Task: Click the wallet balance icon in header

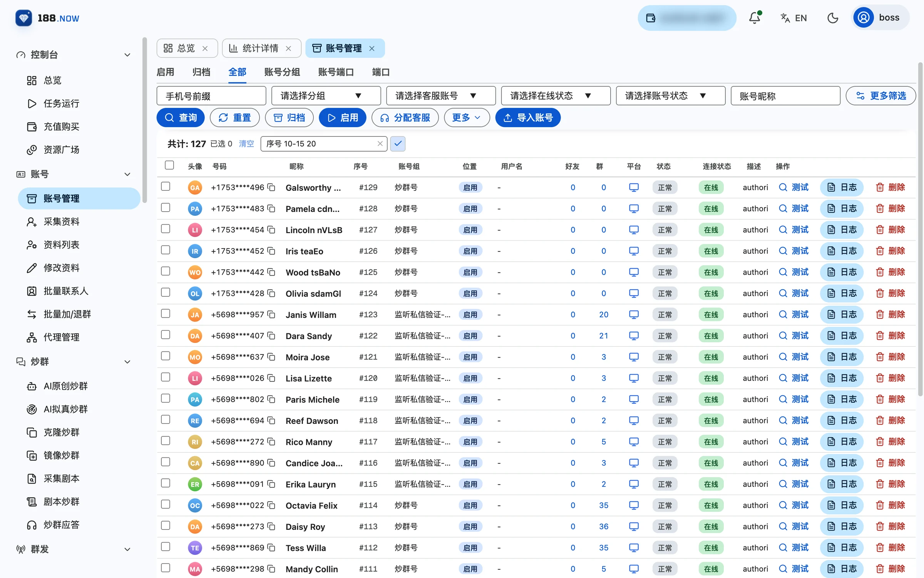Action: click(x=651, y=18)
